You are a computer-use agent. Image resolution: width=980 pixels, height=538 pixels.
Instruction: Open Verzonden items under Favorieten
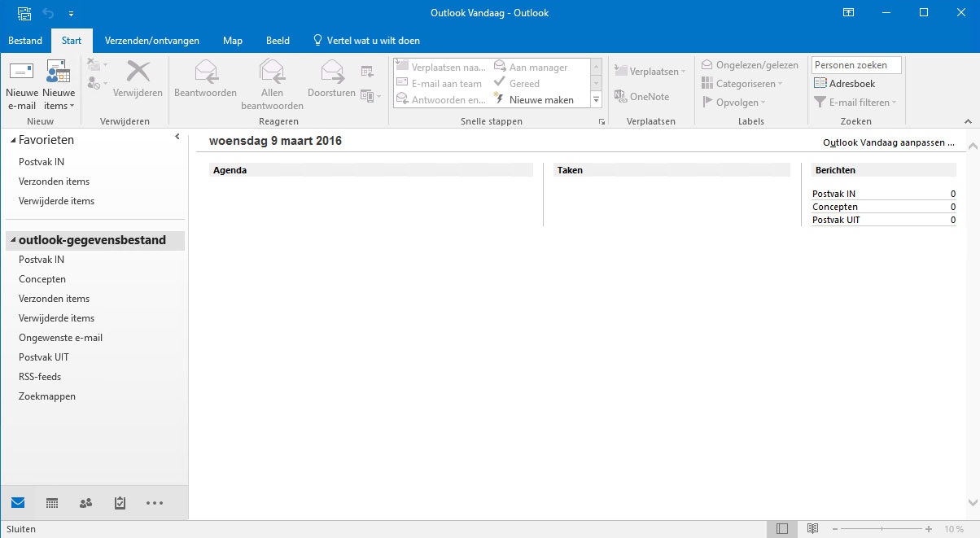tap(54, 182)
